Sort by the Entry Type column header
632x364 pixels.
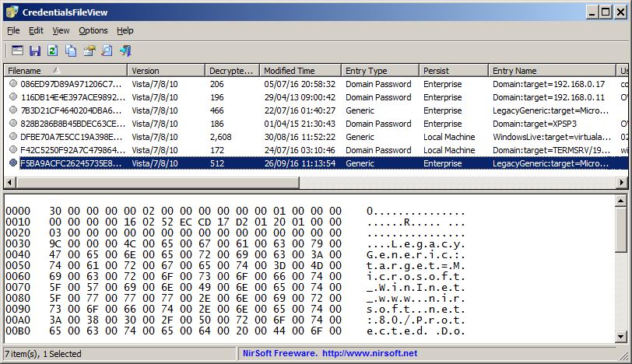pos(380,71)
